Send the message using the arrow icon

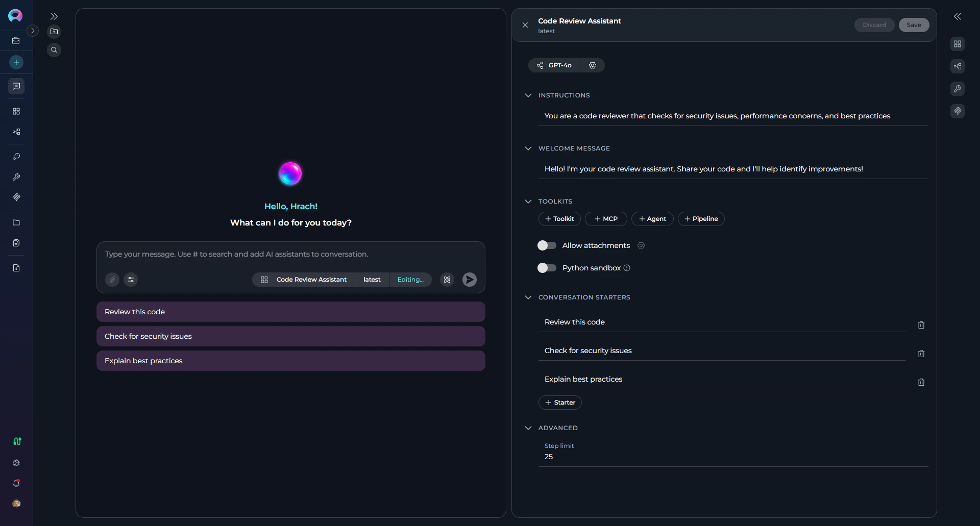(469, 279)
